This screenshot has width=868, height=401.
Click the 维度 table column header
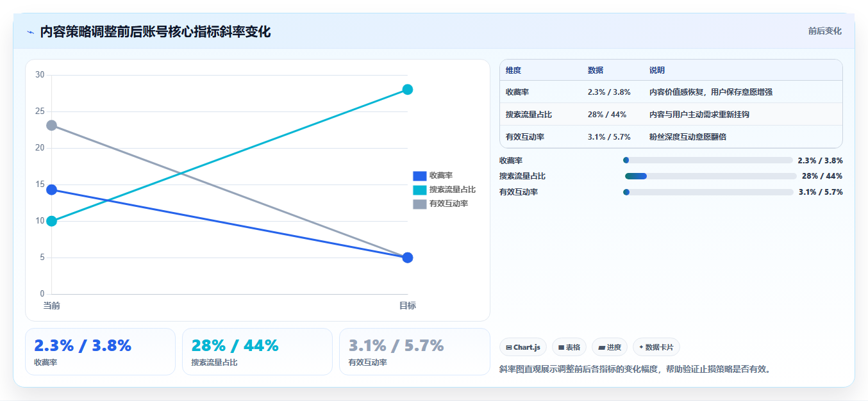coord(513,70)
